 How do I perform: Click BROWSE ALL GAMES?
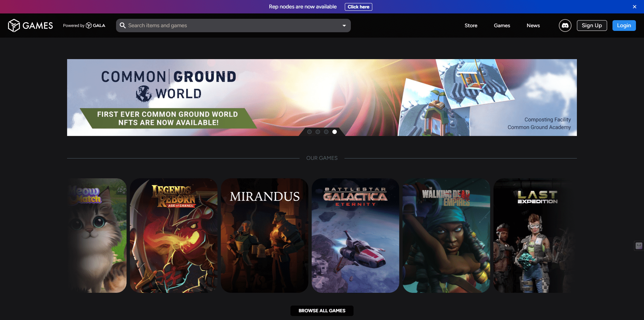[322, 311]
